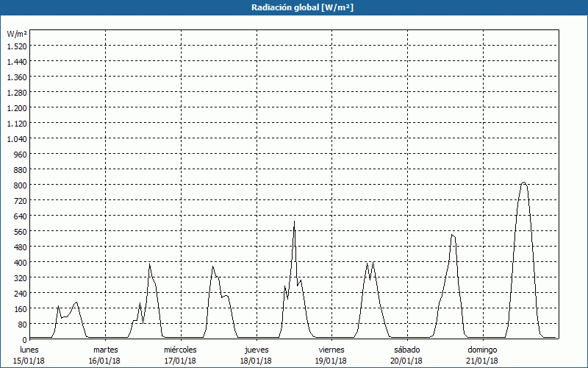This screenshot has height=368, width=588.
Task: Click the 17/01/18 date label
Action: (180, 361)
